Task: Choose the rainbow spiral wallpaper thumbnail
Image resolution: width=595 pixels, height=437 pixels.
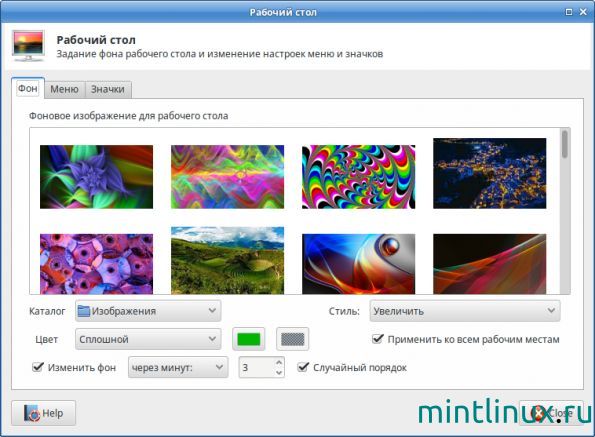Action: 358,177
